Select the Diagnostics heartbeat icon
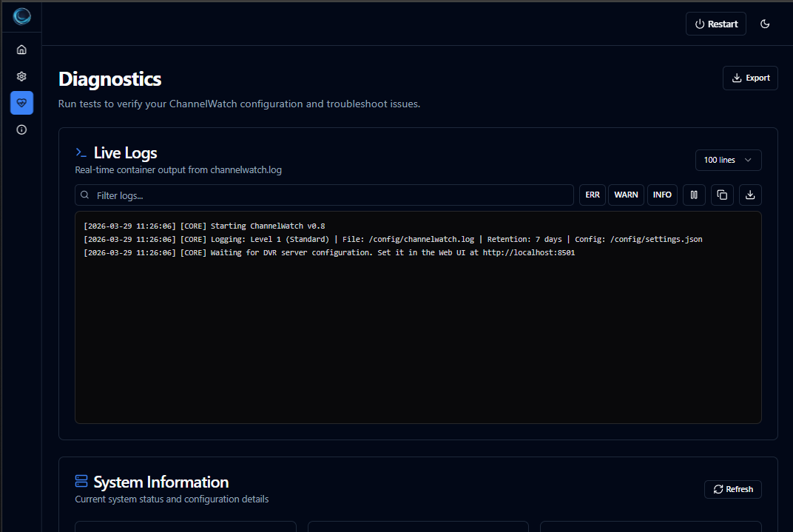 pos(21,103)
